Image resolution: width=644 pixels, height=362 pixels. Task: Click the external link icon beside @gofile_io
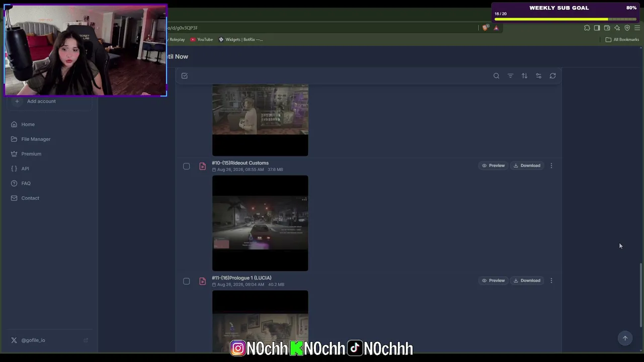point(86,340)
